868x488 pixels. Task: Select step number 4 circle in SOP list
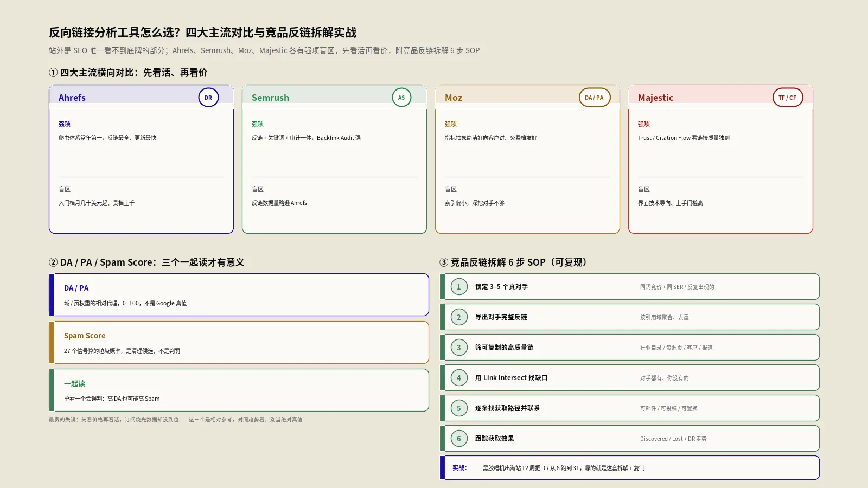[x=459, y=378]
